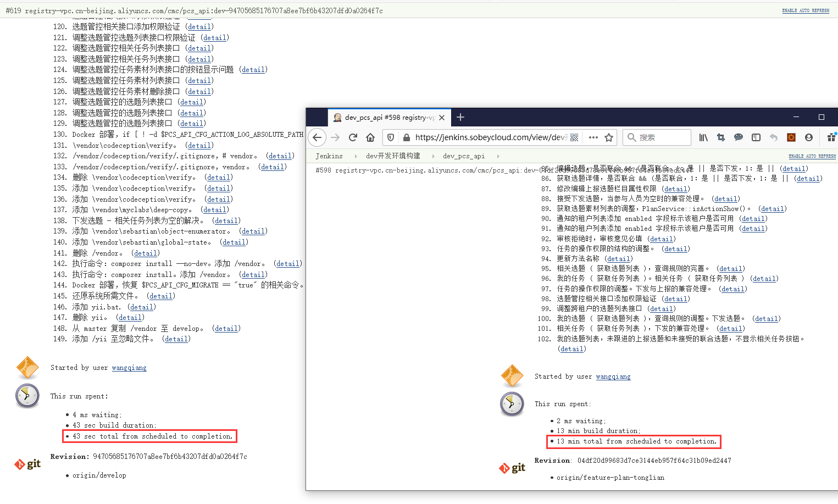
Task: Toggle the Firefox sidebar icon
Action: [756, 137]
